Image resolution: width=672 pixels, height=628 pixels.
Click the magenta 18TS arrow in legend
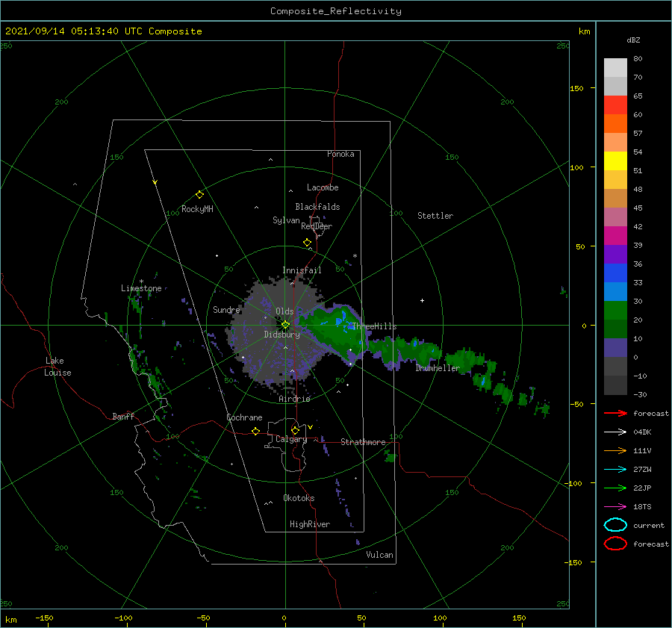click(x=615, y=507)
